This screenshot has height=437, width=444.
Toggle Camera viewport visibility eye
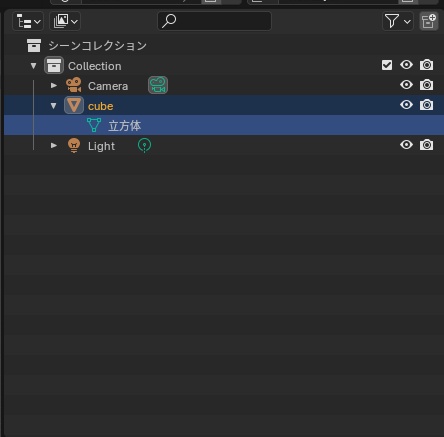(406, 85)
